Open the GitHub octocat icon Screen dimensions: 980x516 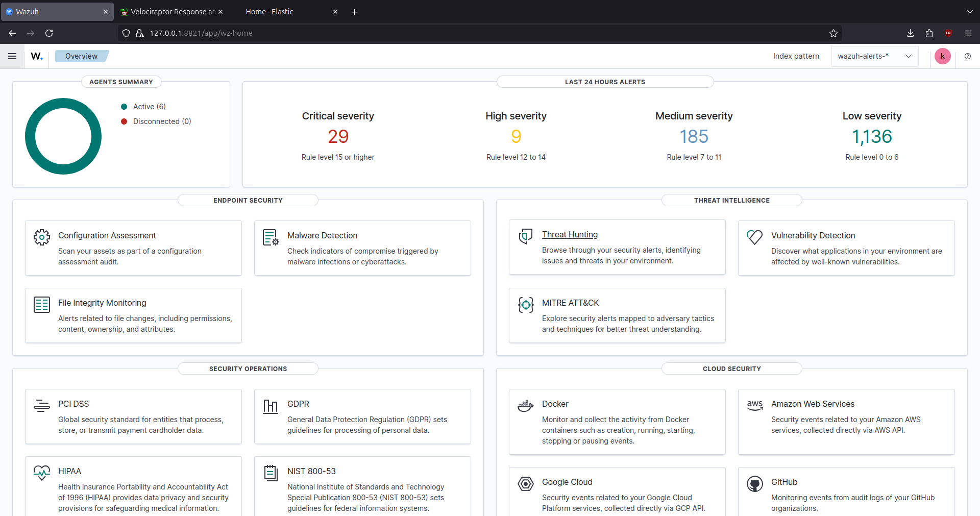pos(755,484)
